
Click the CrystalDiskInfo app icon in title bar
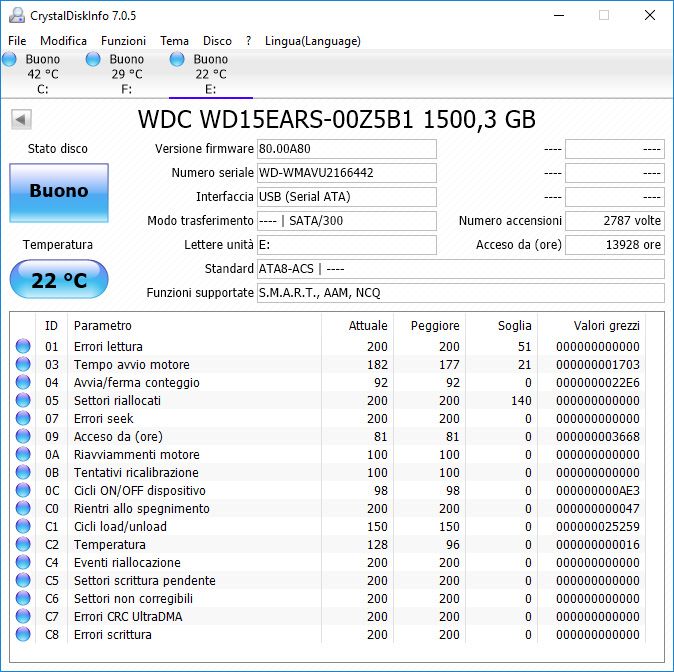pyautogui.click(x=16, y=15)
